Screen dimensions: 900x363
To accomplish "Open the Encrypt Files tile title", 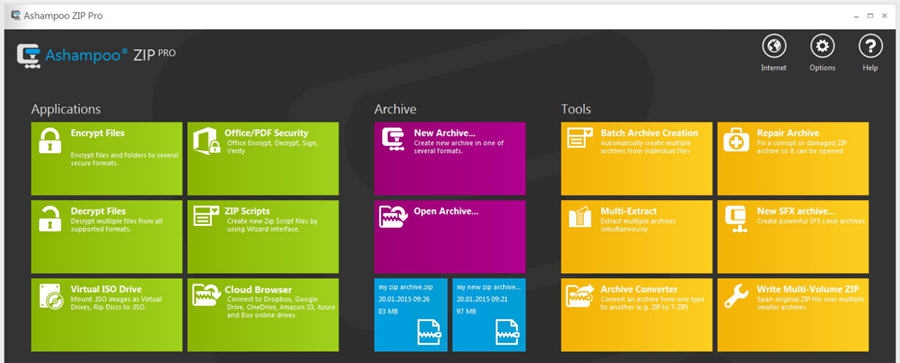I will (x=98, y=133).
